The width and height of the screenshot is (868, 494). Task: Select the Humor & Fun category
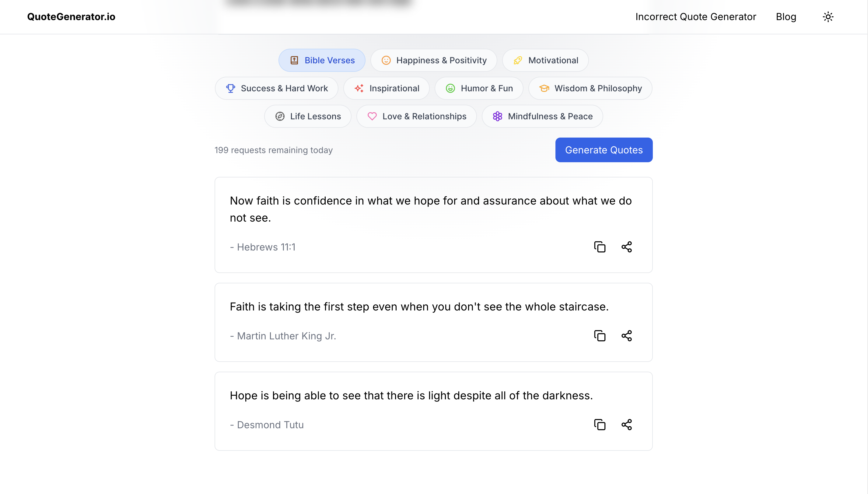point(479,89)
